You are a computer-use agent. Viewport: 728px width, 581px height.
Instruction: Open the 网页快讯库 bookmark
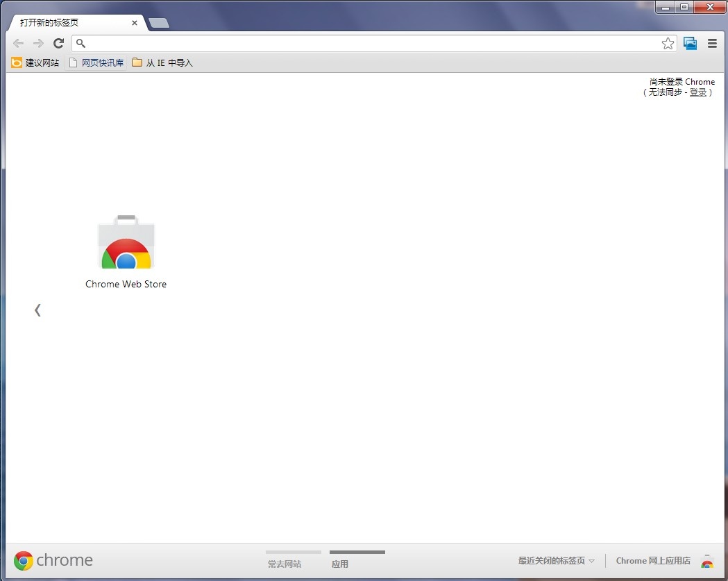(96, 62)
